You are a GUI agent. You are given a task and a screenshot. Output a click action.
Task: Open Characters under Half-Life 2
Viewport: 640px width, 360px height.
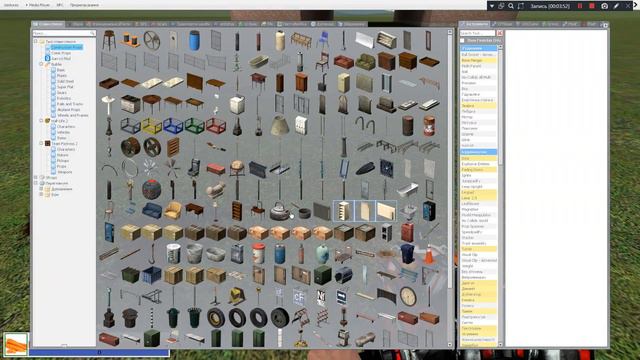click(x=66, y=127)
